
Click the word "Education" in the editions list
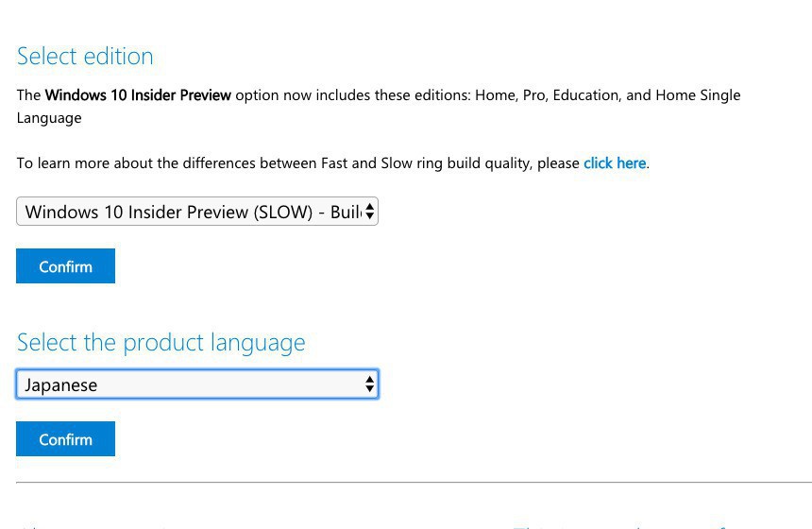[x=584, y=95]
